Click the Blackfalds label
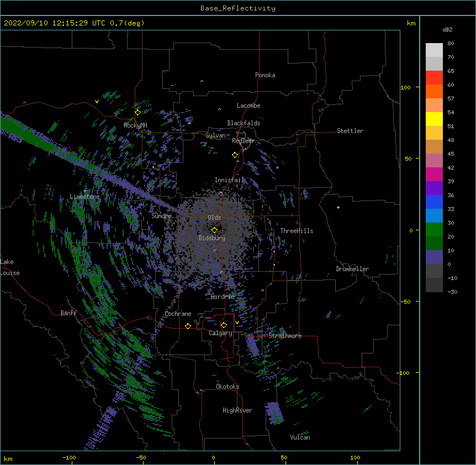This screenshot has width=476, height=465. pyautogui.click(x=244, y=123)
